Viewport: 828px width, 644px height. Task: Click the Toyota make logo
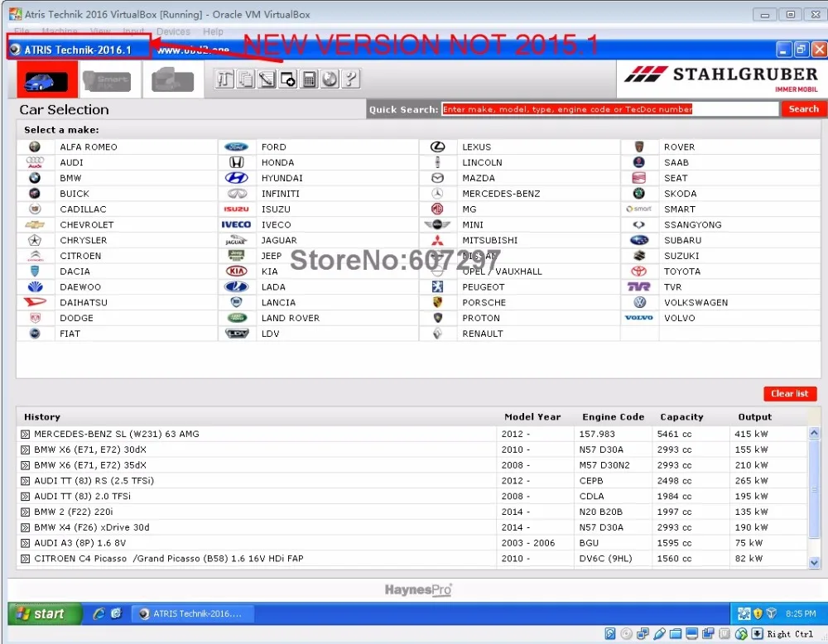[639, 272]
